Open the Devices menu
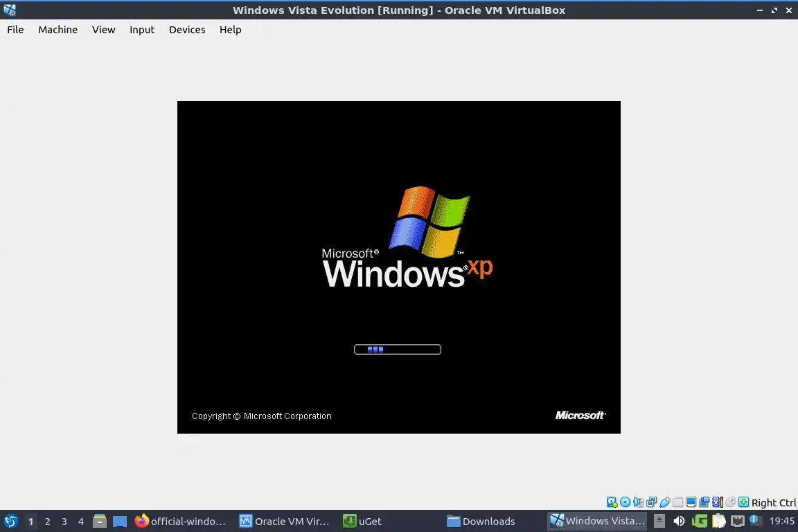This screenshot has height=532, width=798. pyautogui.click(x=187, y=30)
